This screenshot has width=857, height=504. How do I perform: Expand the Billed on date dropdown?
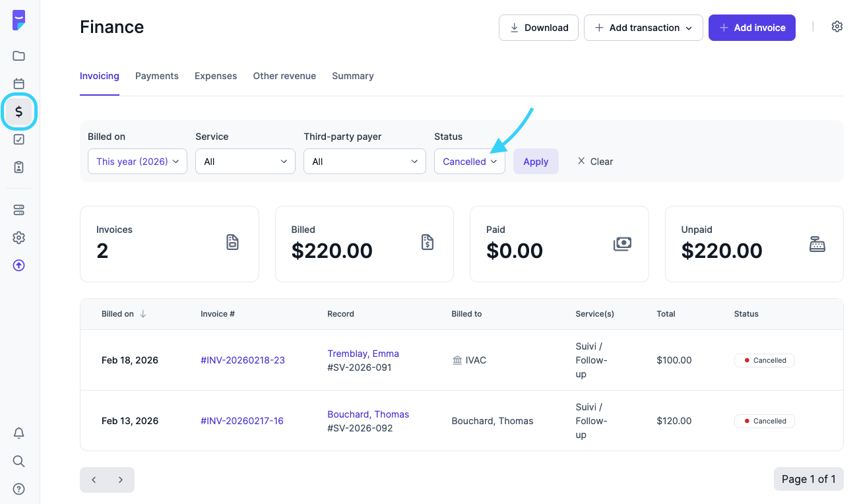coord(137,162)
